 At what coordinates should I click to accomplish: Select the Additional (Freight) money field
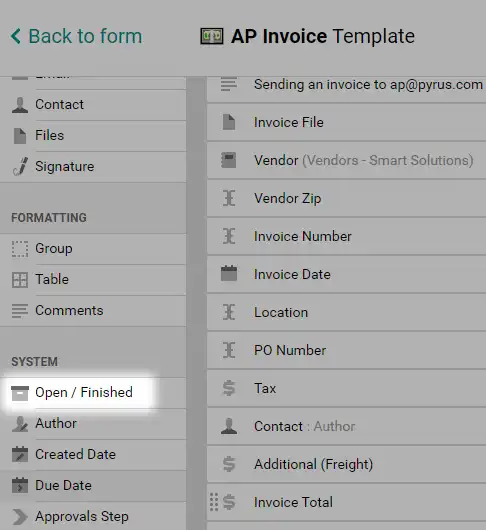pyautogui.click(x=346, y=464)
